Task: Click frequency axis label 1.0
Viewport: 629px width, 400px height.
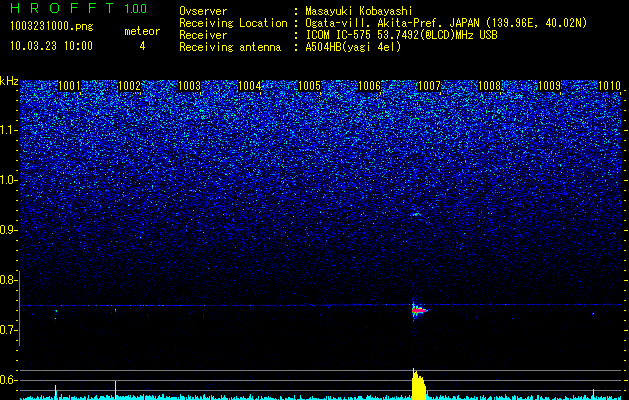Action: tap(9, 181)
